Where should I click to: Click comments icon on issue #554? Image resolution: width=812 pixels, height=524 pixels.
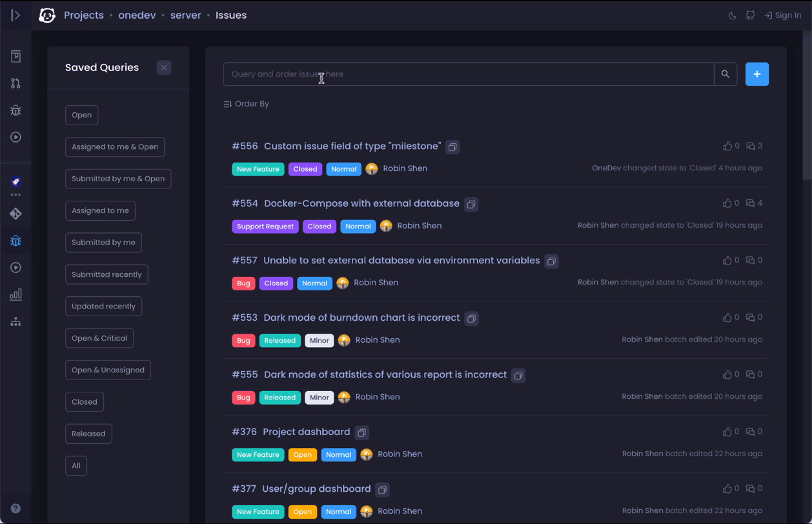click(750, 203)
